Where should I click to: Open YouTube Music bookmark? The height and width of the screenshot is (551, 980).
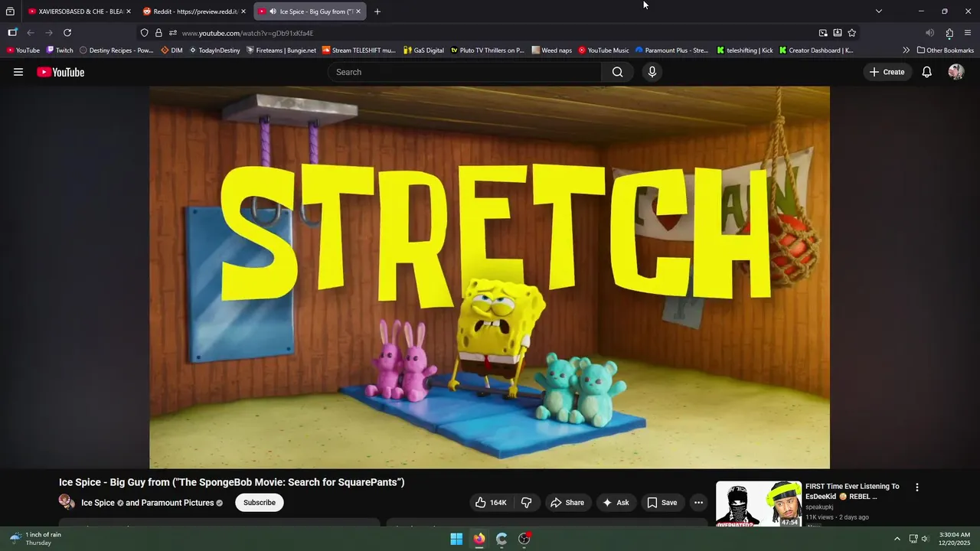click(x=603, y=51)
